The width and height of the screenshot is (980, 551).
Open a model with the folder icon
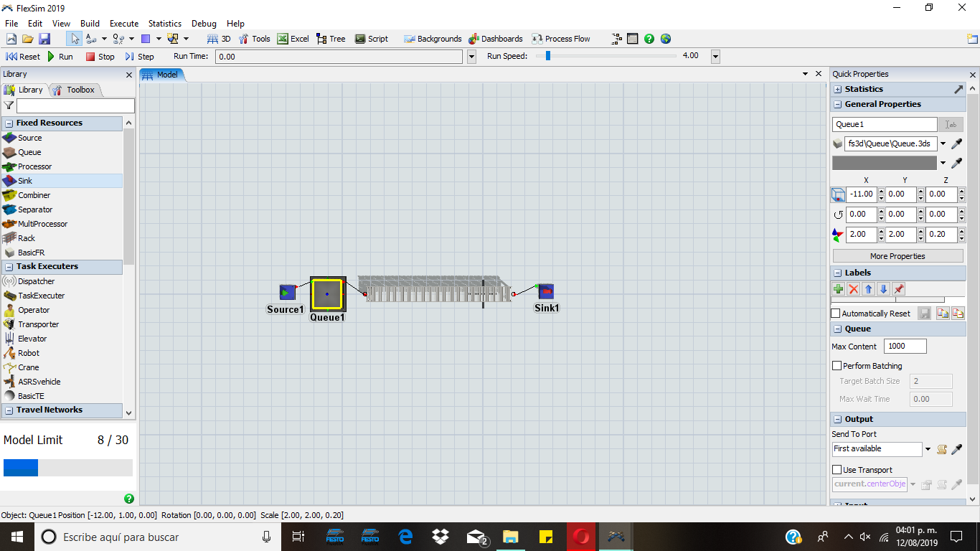27,39
